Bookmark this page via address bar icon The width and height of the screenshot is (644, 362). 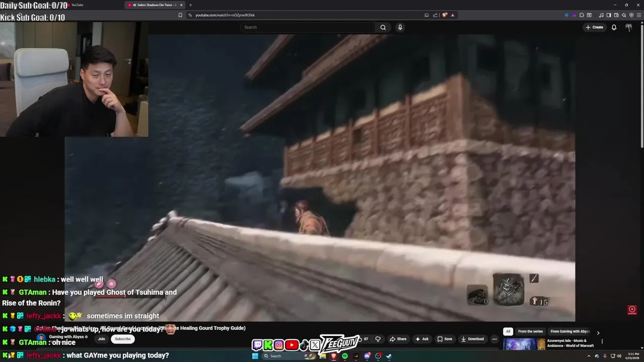pyautogui.click(x=180, y=15)
